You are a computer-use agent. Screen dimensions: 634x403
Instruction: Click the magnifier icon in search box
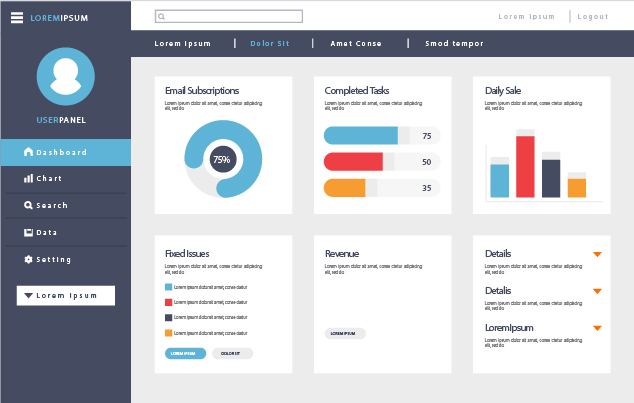[162, 17]
